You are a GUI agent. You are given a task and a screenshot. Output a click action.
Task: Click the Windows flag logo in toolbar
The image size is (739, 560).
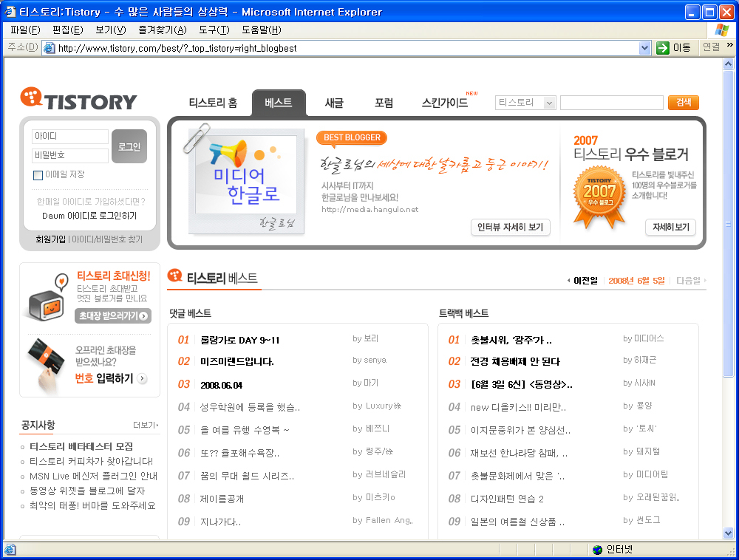point(721,30)
